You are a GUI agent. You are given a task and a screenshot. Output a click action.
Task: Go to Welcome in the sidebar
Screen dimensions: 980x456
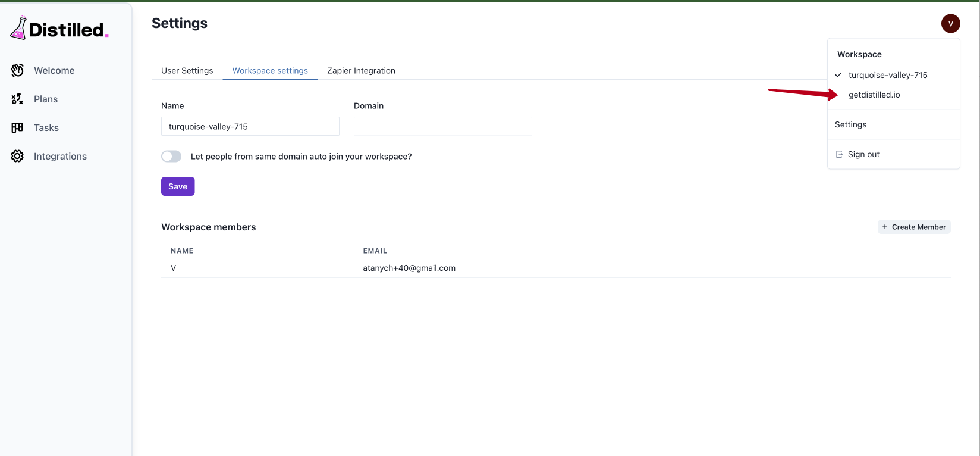point(54,70)
